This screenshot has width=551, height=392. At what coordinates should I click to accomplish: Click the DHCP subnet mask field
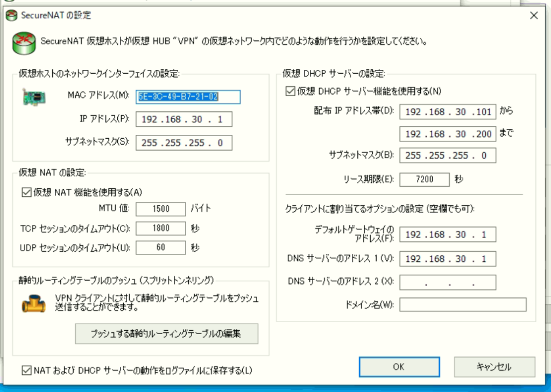click(448, 155)
